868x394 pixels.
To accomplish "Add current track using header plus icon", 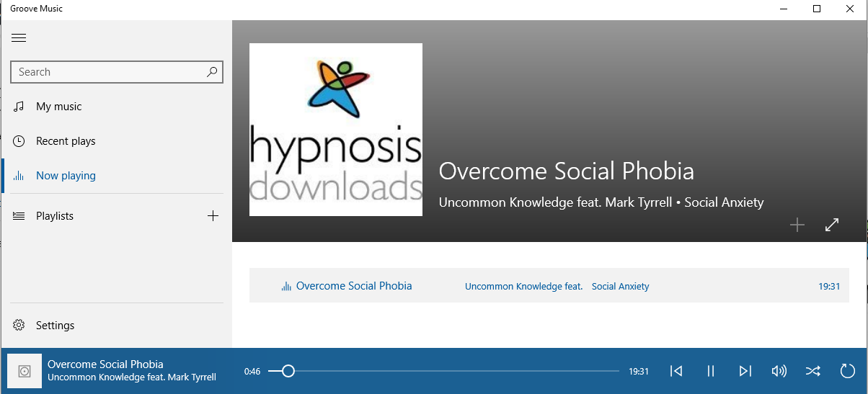I will tap(797, 225).
